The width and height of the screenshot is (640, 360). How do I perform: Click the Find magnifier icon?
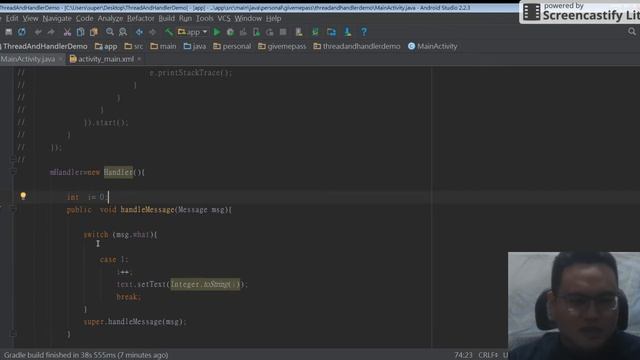(110, 32)
